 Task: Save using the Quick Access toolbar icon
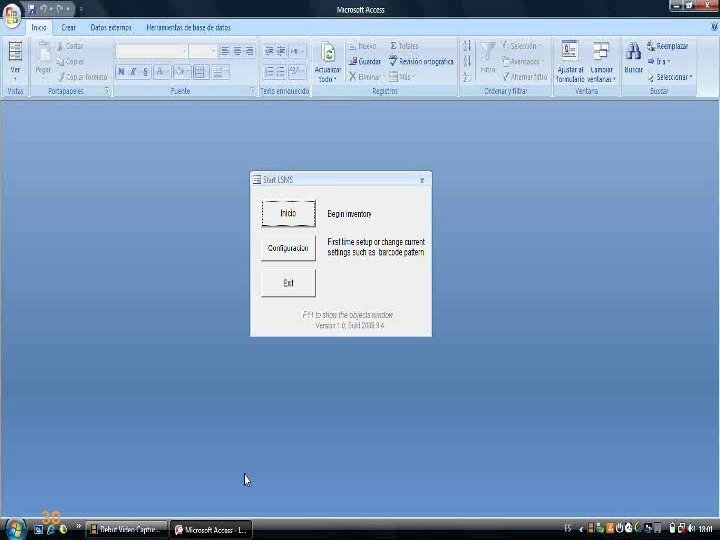coord(32,9)
